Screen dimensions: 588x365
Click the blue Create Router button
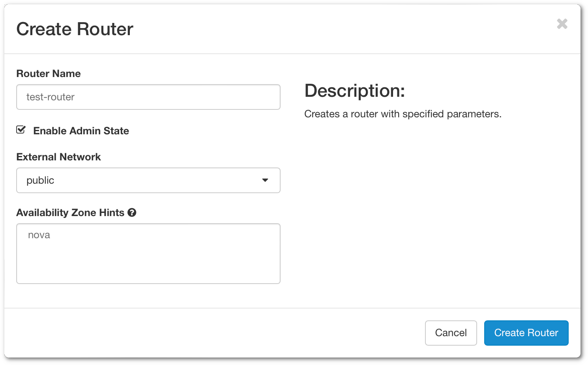click(x=526, y=333)
